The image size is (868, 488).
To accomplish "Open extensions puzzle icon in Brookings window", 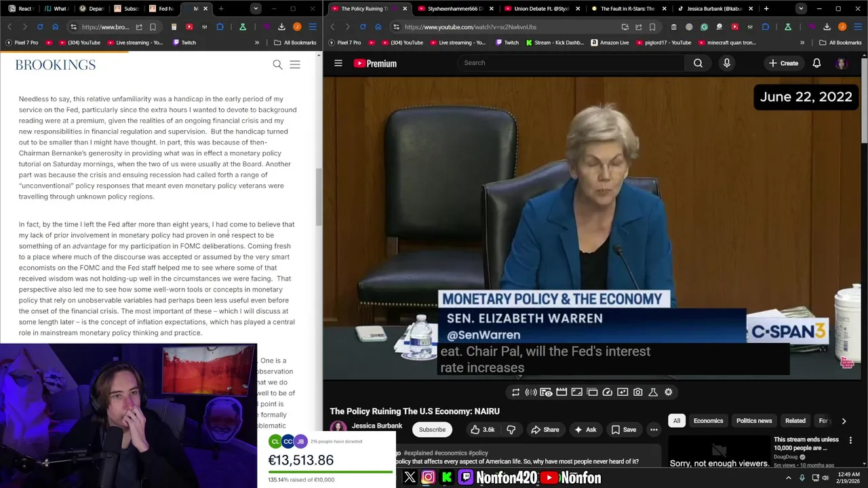I will [x=220, y=27].
